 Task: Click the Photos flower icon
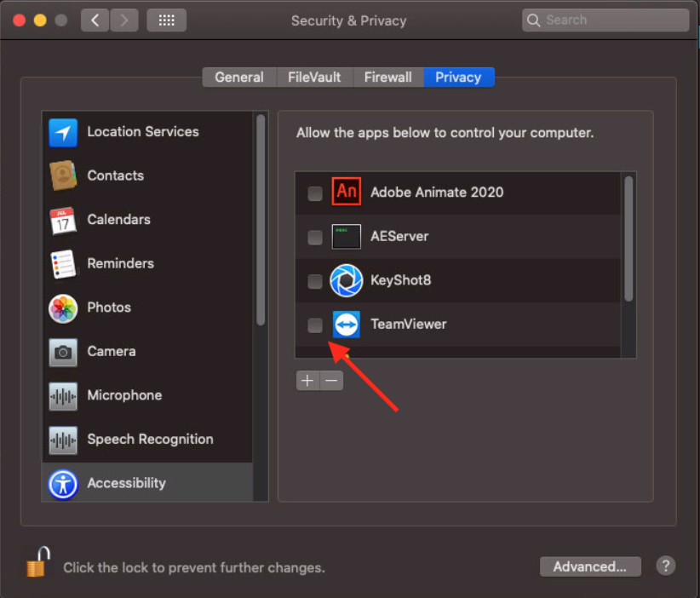(63, 308)
